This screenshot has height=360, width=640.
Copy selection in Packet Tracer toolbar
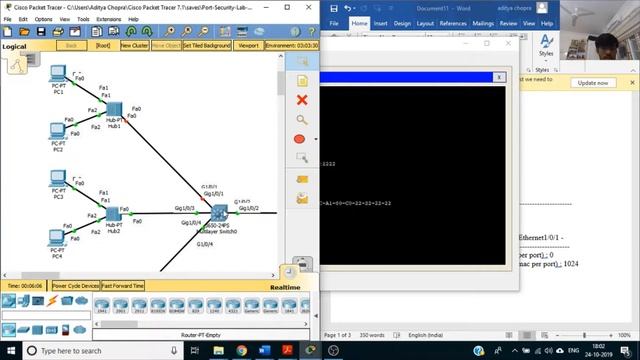97,31
